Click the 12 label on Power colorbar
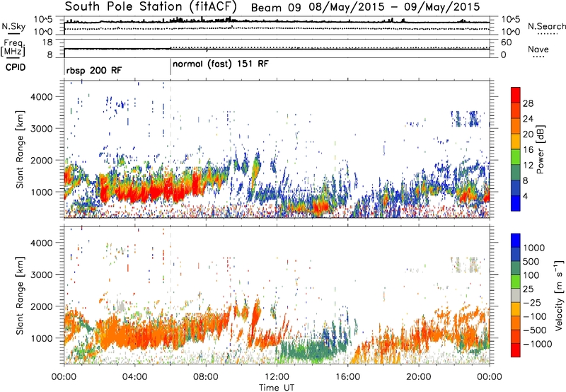This screenshot has width=566, height=392. click(x=528, y=166)
